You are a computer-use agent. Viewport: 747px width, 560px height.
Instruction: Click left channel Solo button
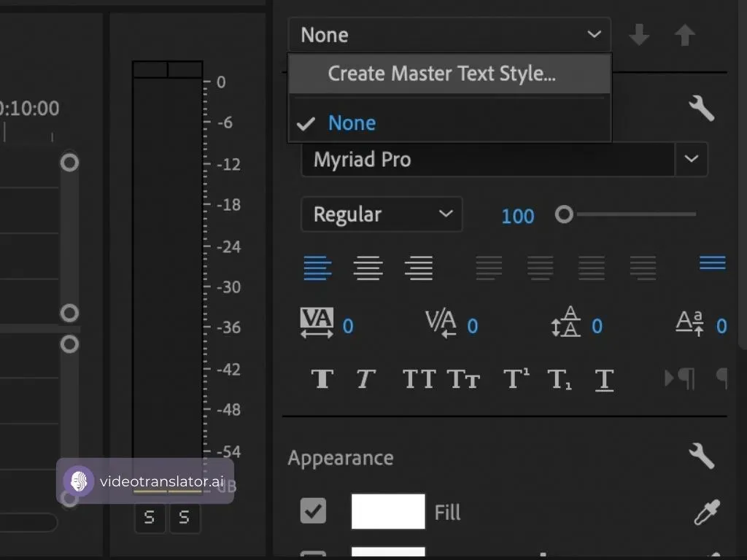pyautogui.click(x=150, y=517)
